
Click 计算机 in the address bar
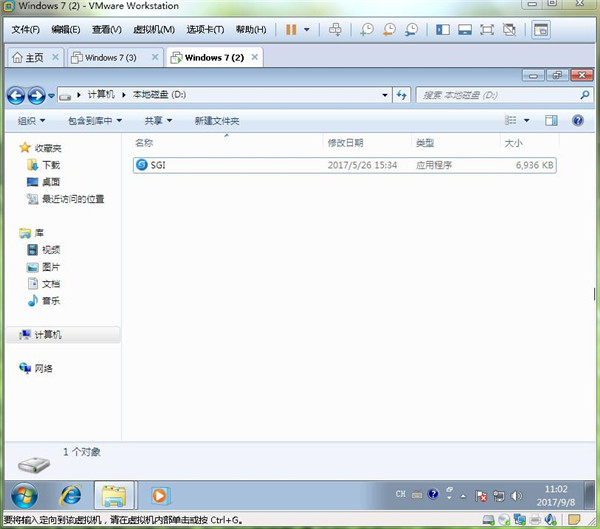(101, 95)
